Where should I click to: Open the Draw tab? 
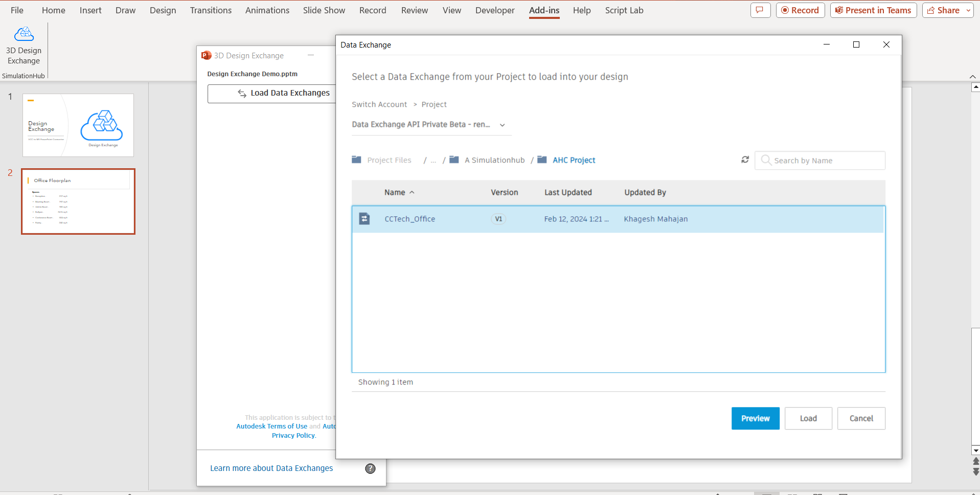tap(125, 10)
